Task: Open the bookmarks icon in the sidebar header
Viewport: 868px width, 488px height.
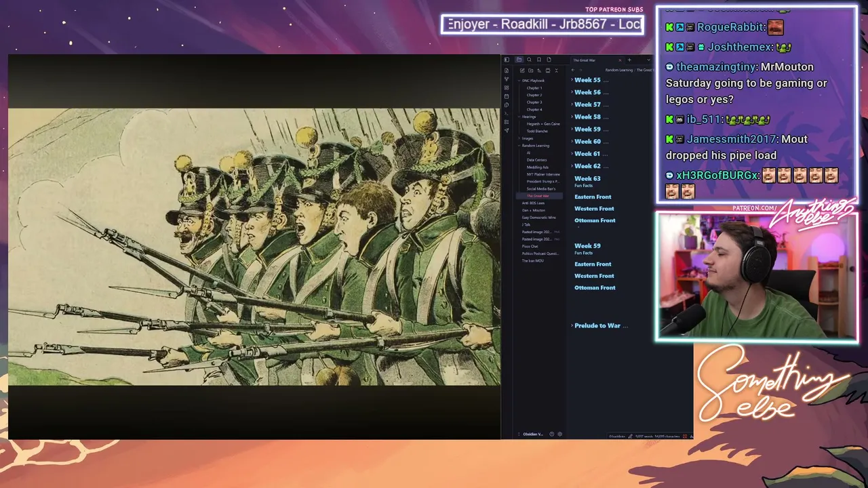Action: click(x=539, y=60)
